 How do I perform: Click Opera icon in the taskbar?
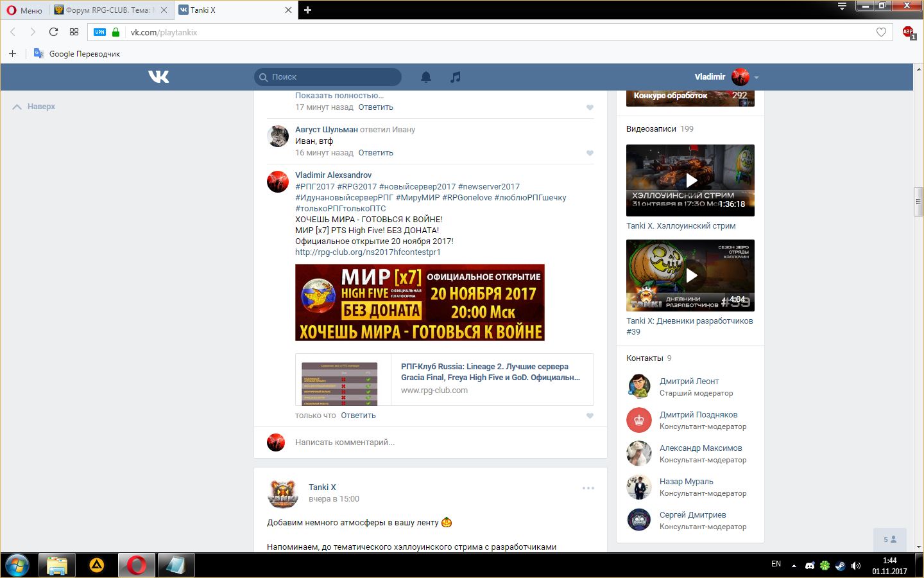(x=136, y=565)
